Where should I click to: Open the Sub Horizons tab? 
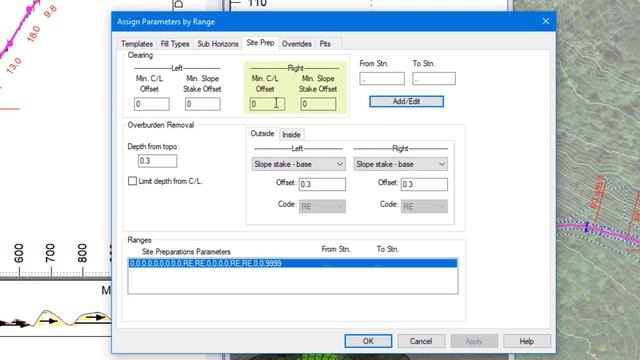pos(218,44)
